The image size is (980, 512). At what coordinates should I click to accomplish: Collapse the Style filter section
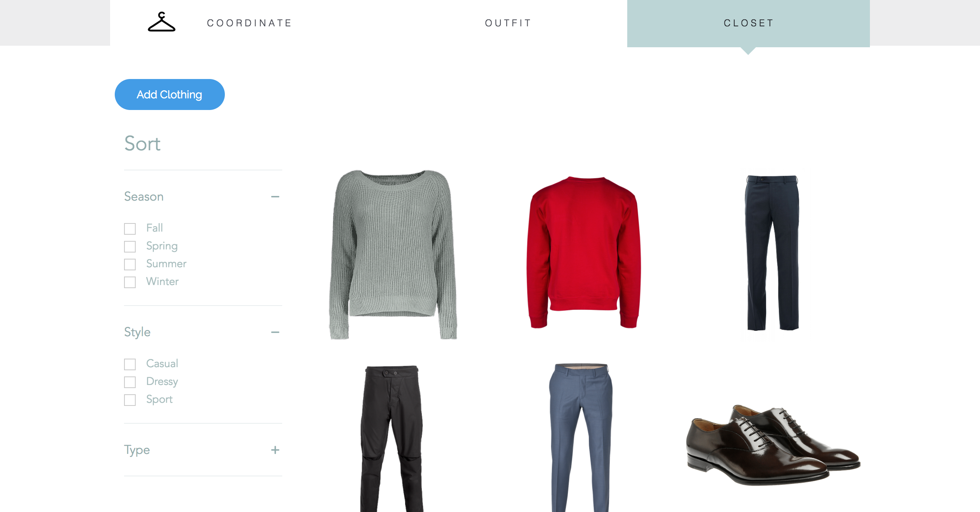(x=275, y=332)
